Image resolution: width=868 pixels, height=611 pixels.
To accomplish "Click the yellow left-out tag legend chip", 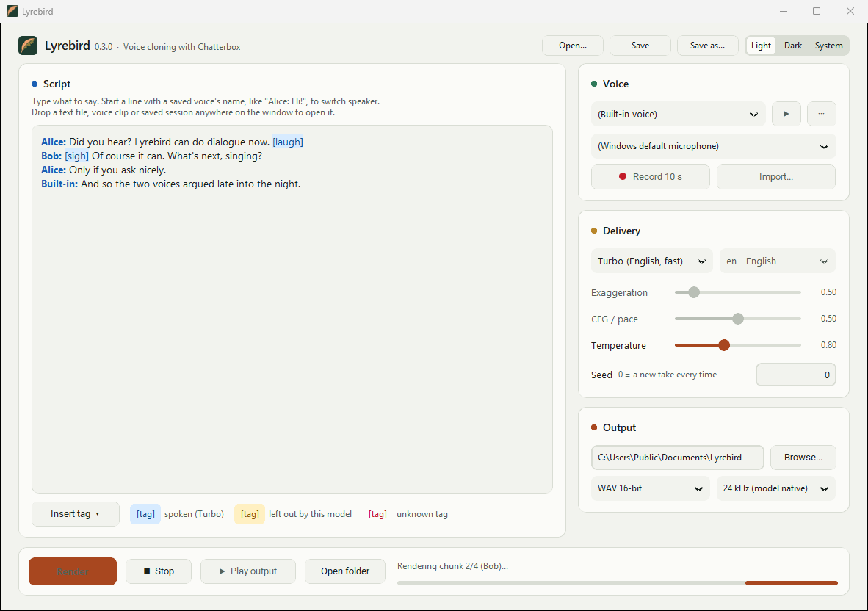I will pos(250,514).
